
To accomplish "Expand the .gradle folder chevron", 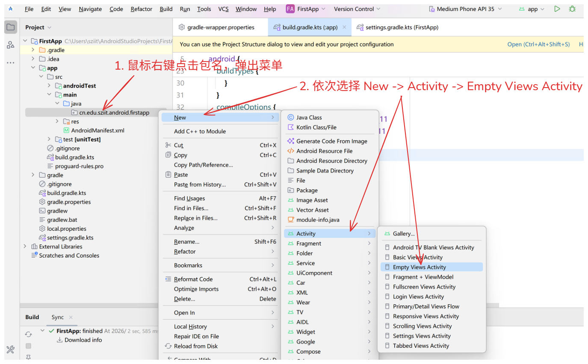I will [33, 50].
